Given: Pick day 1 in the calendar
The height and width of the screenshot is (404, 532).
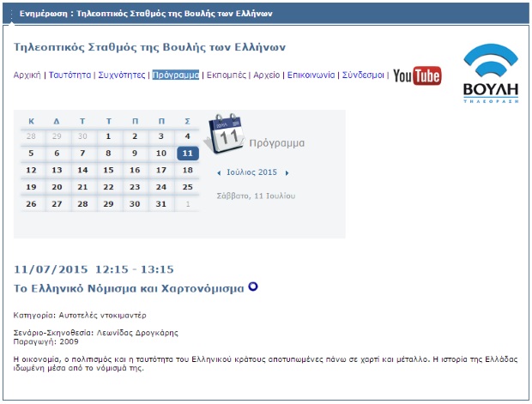Looking at the screenshot, I should pos(109,136).
